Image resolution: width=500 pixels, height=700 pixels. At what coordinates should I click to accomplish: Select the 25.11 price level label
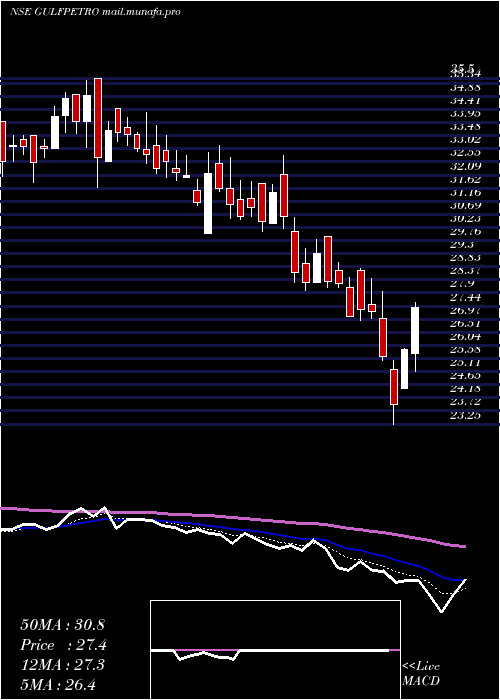point(467,362)
